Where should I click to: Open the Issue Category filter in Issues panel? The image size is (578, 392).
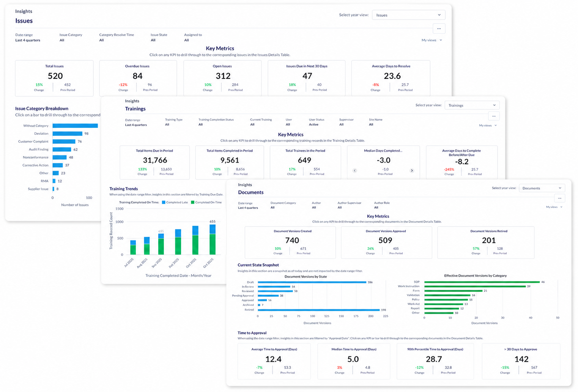click(x=71, y=37)
